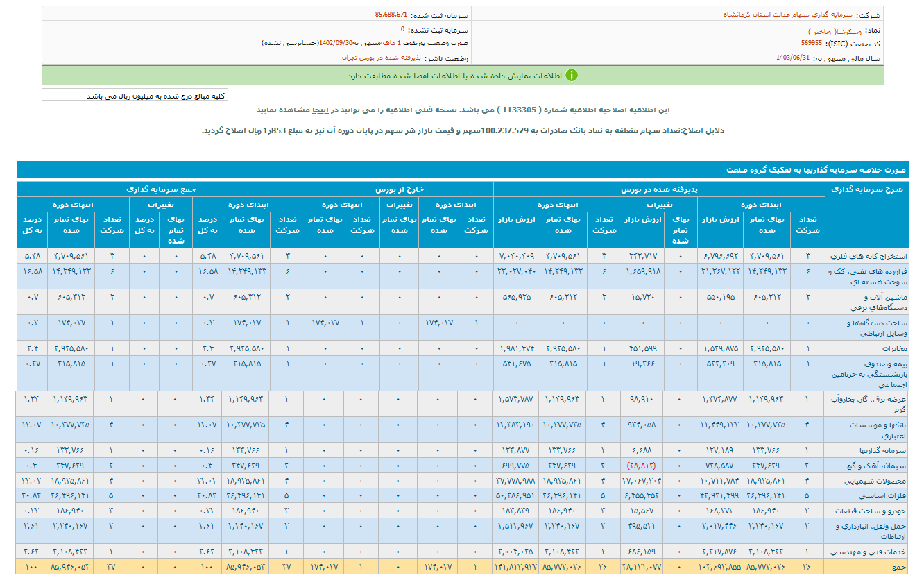
Task: Click the publisher status پذیرفته شده در بورس تهران
Action: (x=382, y=59)
